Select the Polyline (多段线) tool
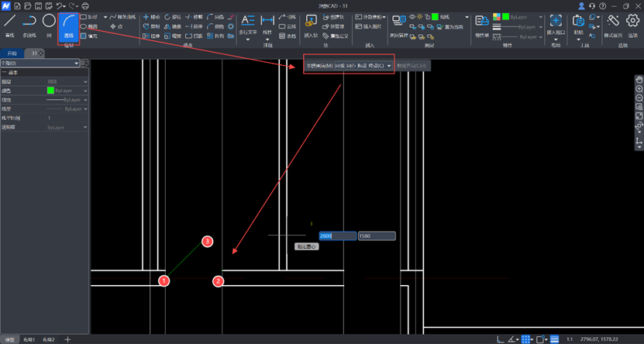644x344 pixels. pos(29,26)
